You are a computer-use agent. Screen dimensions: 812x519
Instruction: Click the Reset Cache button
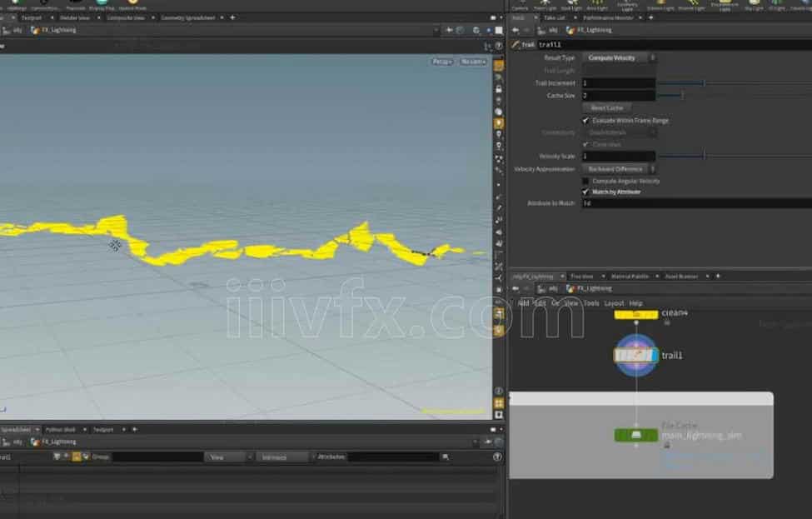606,108
